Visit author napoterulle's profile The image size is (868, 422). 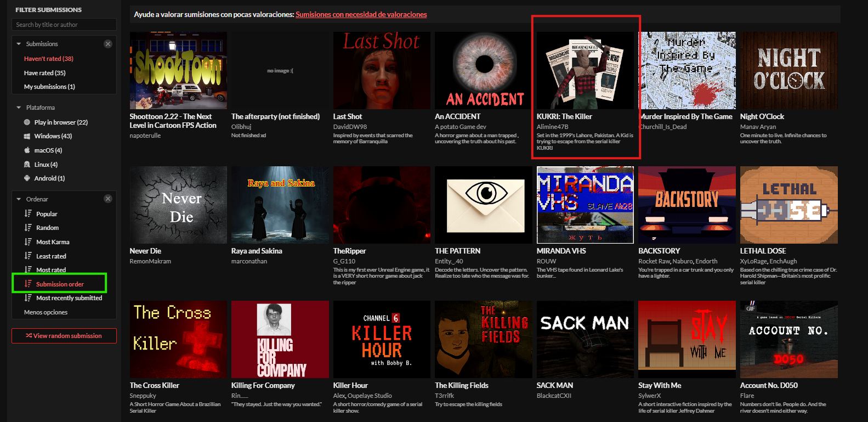145,136
